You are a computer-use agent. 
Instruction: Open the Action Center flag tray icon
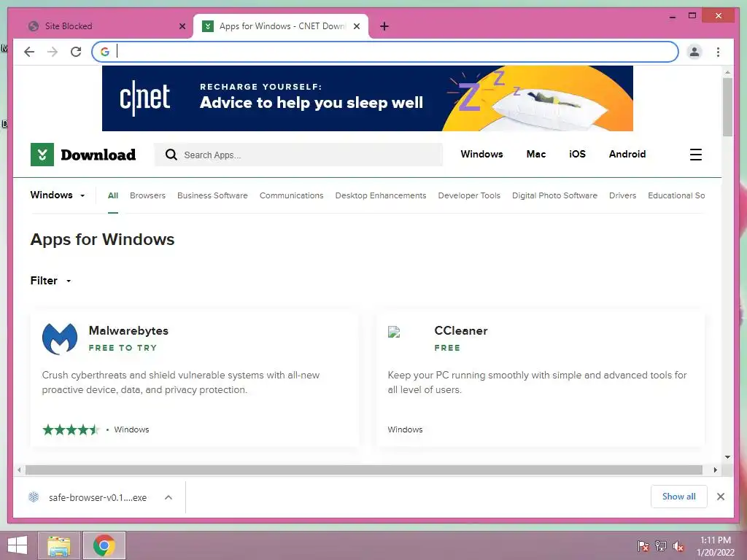coord(643,546)
